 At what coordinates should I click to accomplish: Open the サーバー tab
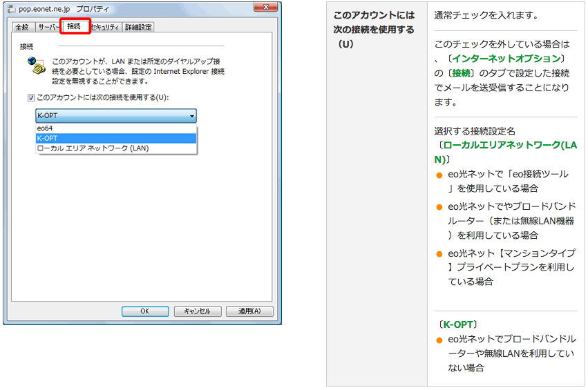coord(48,28)
